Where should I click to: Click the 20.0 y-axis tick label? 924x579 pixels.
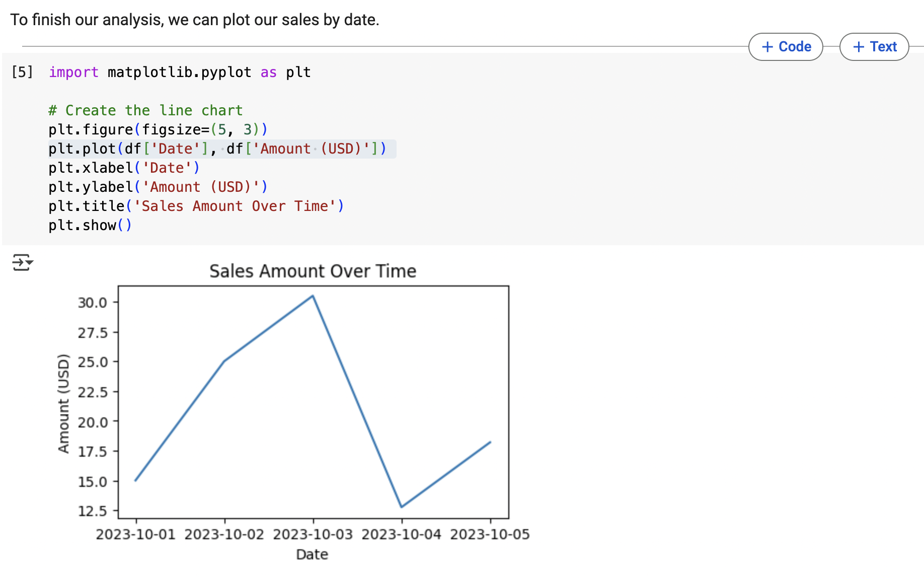93,422
